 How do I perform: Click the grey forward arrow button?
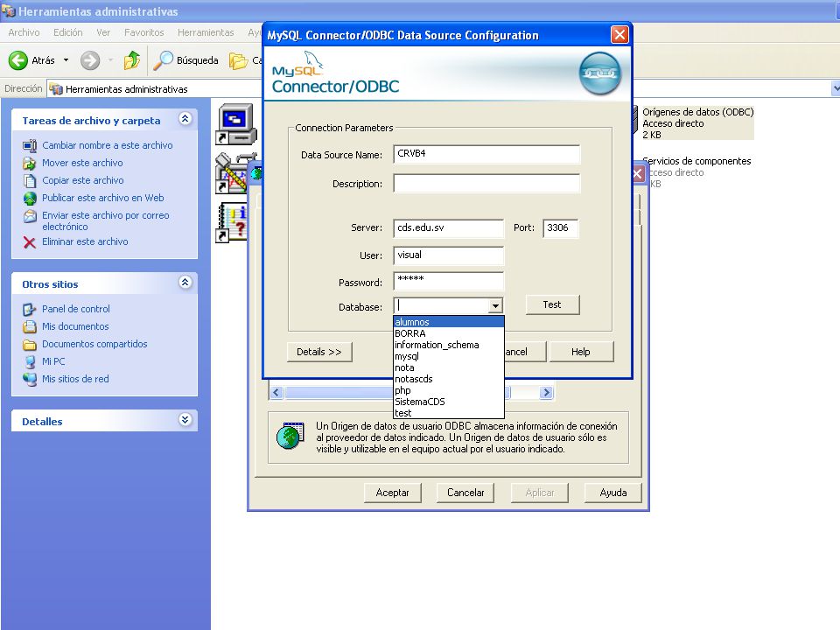click(x=90, y=60)
